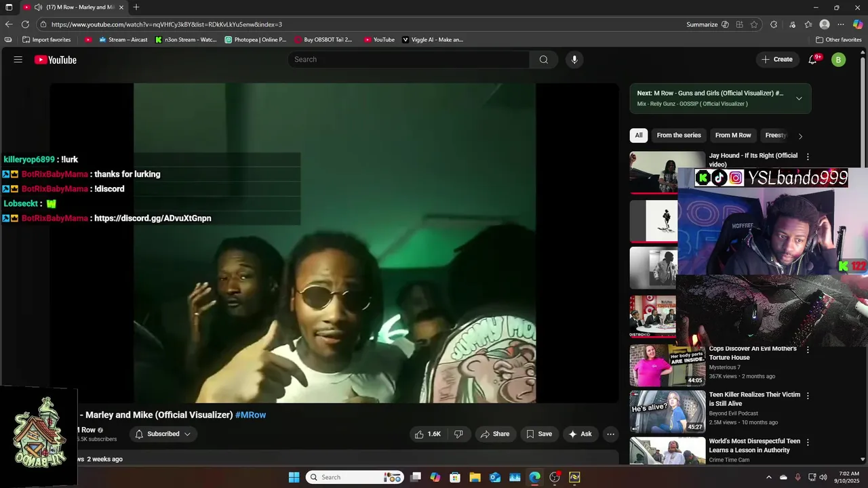Open the Viggle AI bookmark
Image resolution: width=868 pixels, height=488 pixels.
[x=432, y=40]
